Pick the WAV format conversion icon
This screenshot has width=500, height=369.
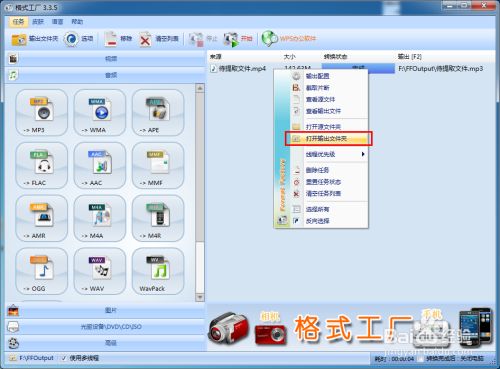pos(100,271)
